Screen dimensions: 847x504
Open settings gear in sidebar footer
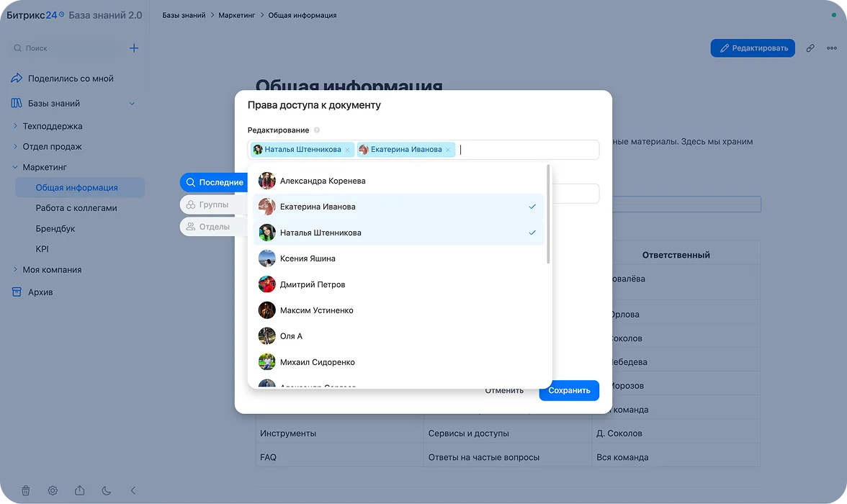(x=53, y=490)
